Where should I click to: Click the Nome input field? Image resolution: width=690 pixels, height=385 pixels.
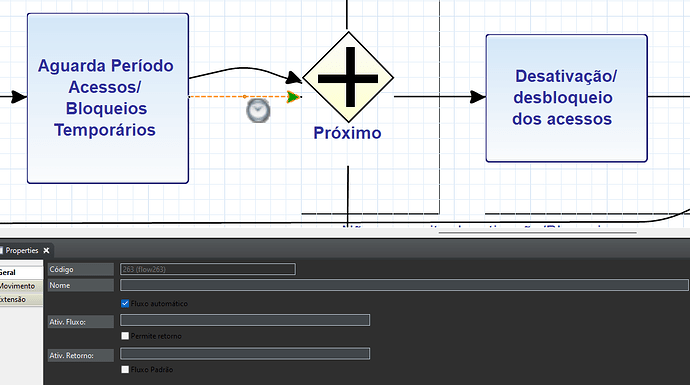[x=404, y=285]
